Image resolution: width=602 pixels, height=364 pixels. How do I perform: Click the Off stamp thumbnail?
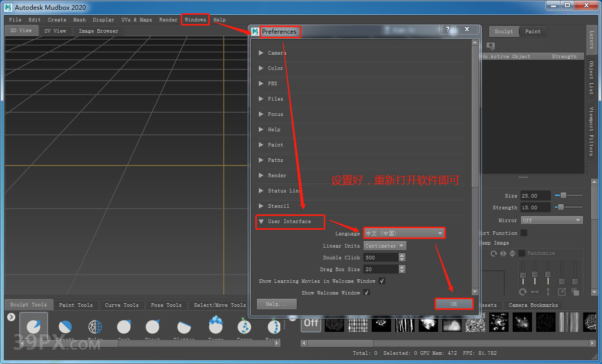[x=311, y=323]
